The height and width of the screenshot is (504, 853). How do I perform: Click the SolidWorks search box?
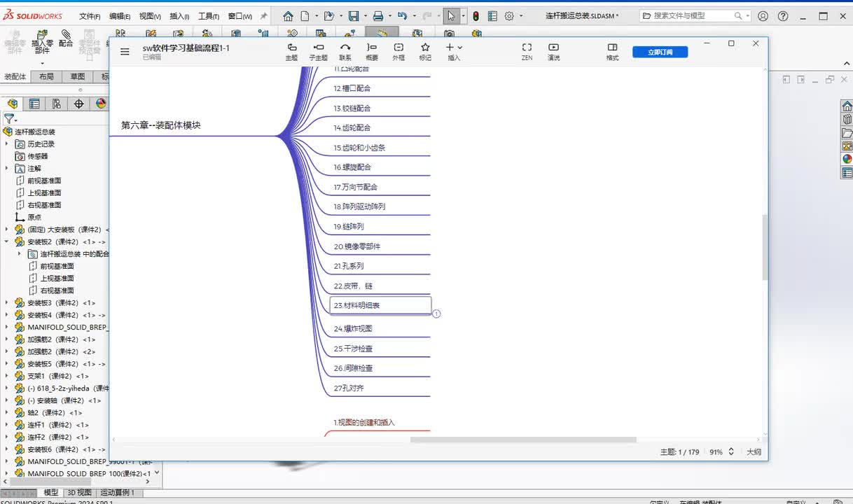tap(693, 15)
